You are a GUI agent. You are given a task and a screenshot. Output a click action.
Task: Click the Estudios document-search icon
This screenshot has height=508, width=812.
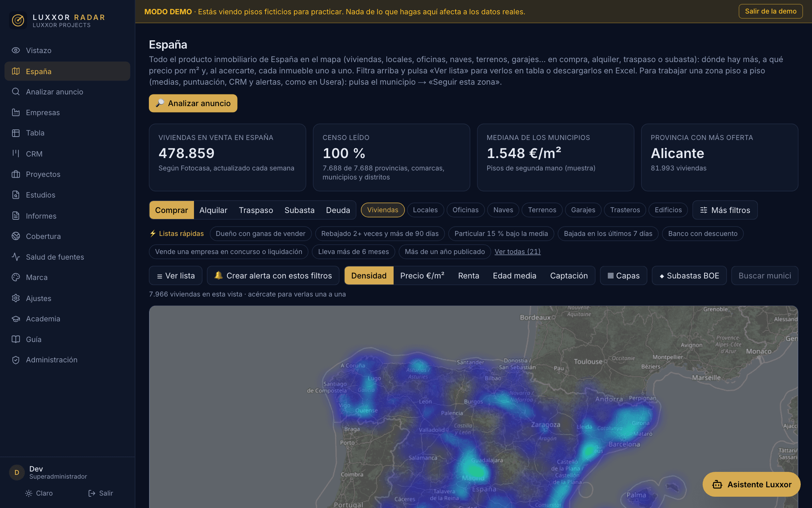point(16,195)
